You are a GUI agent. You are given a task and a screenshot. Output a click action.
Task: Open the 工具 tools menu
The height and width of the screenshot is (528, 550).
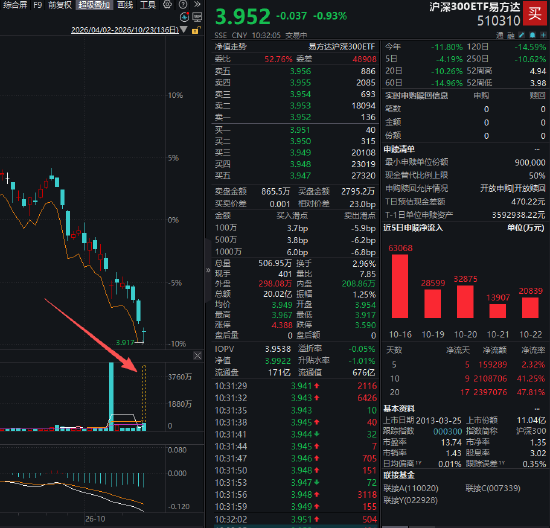click(x=148, y=5)
